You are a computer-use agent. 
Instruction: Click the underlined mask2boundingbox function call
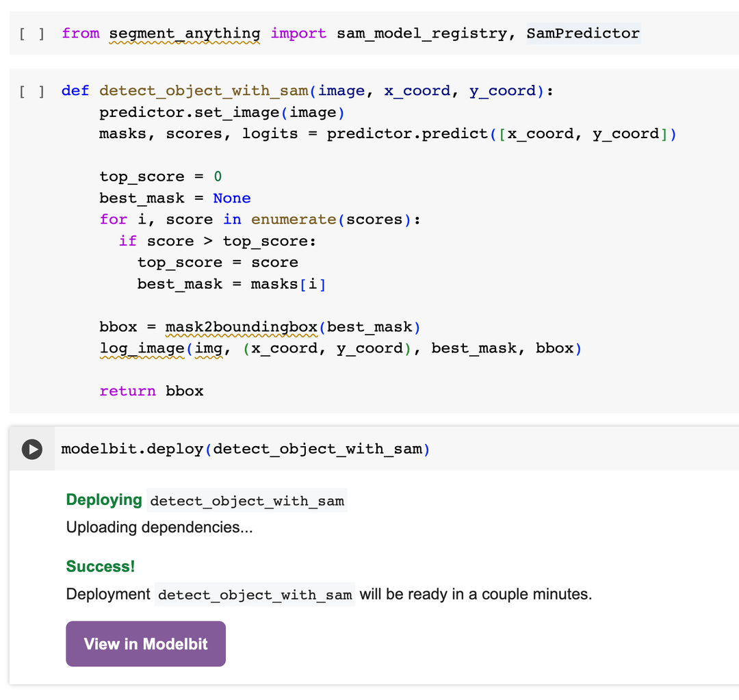(x=241, y=326)
